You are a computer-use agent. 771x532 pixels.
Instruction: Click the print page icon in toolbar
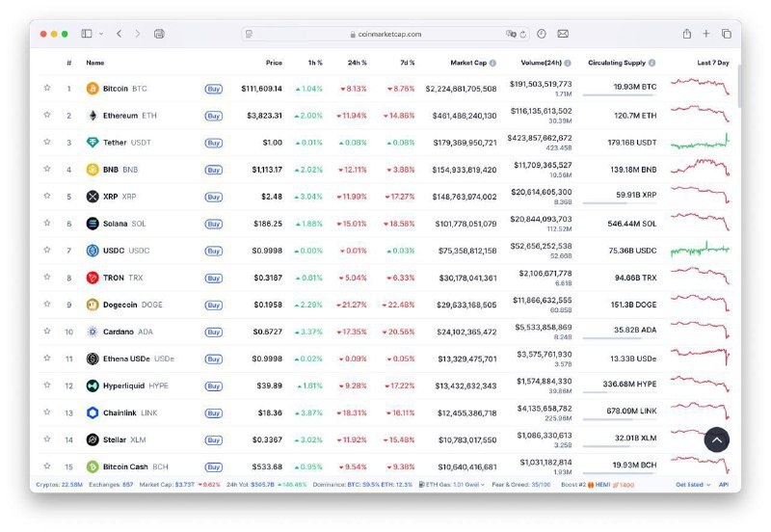click(x=159, y=34)
